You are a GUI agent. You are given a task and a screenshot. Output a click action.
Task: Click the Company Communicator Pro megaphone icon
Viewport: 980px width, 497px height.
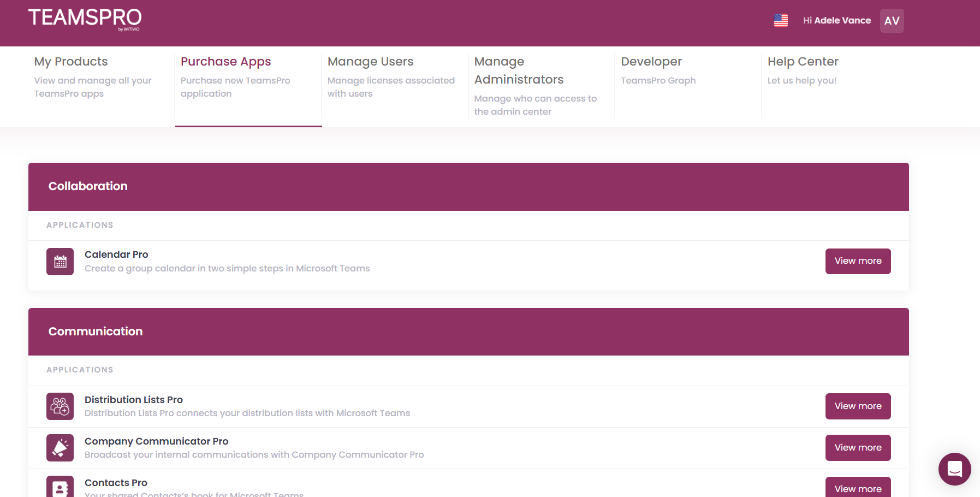tap(60, 448)
